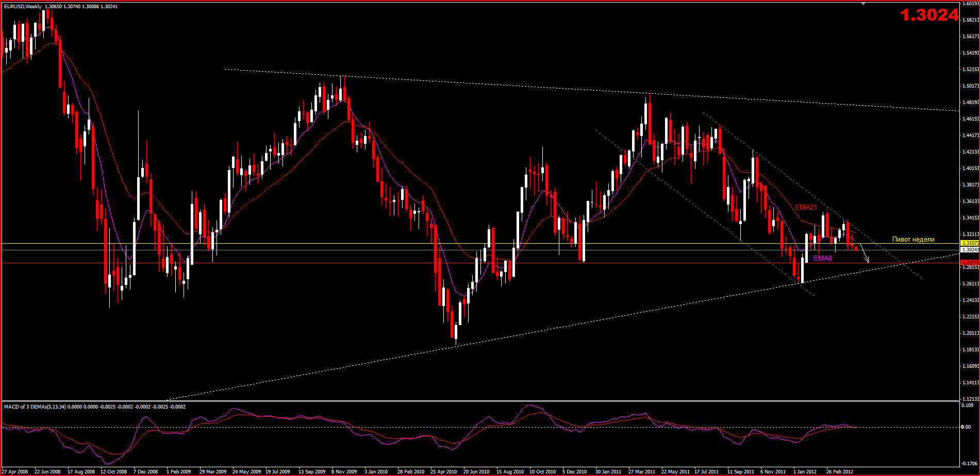Screen dimensions: 980x476
Task: Click the chart shift triangle marker at top
Action: click(x=864, y=4)
